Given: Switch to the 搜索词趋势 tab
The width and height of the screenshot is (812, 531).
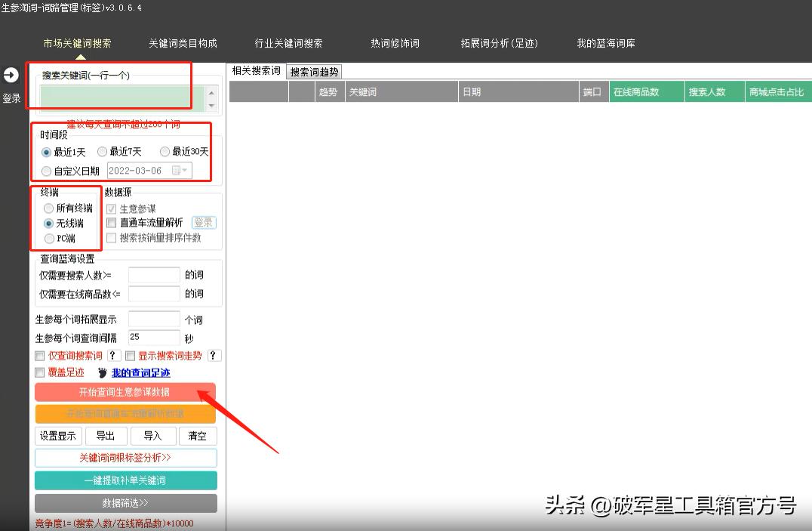Looking at the screenshot, I should pos(313,71).
